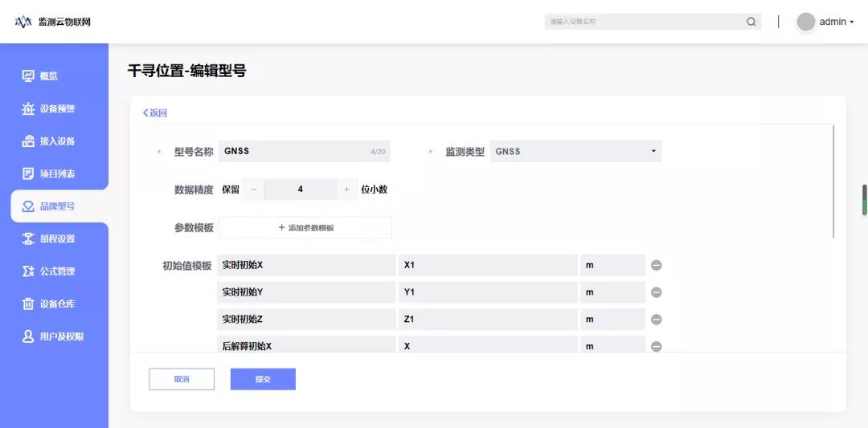Viewport: 868px width, 428px height.
Task: Edit the 实时初始X name field
Action: point(306,266)
